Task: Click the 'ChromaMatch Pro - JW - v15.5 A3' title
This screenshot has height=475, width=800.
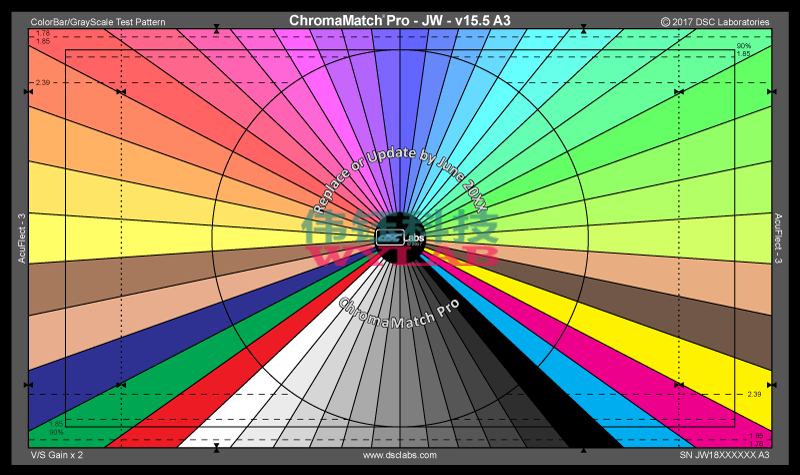Action: click(399, 20)
